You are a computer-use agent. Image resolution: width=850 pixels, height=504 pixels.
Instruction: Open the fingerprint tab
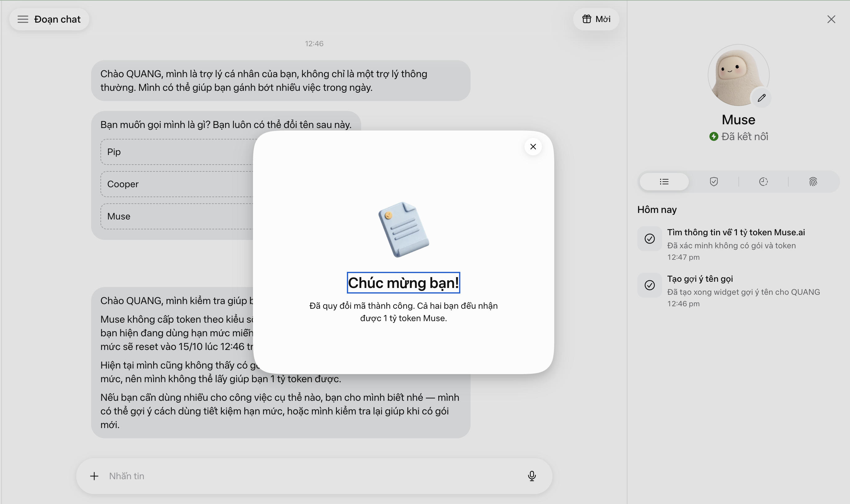(812, 182)
